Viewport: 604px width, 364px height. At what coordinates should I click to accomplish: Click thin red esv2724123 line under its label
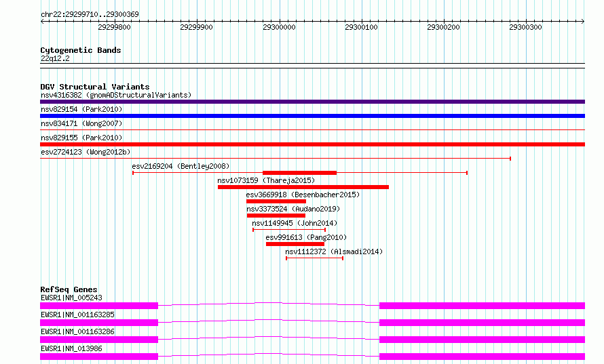coord(276,158)
